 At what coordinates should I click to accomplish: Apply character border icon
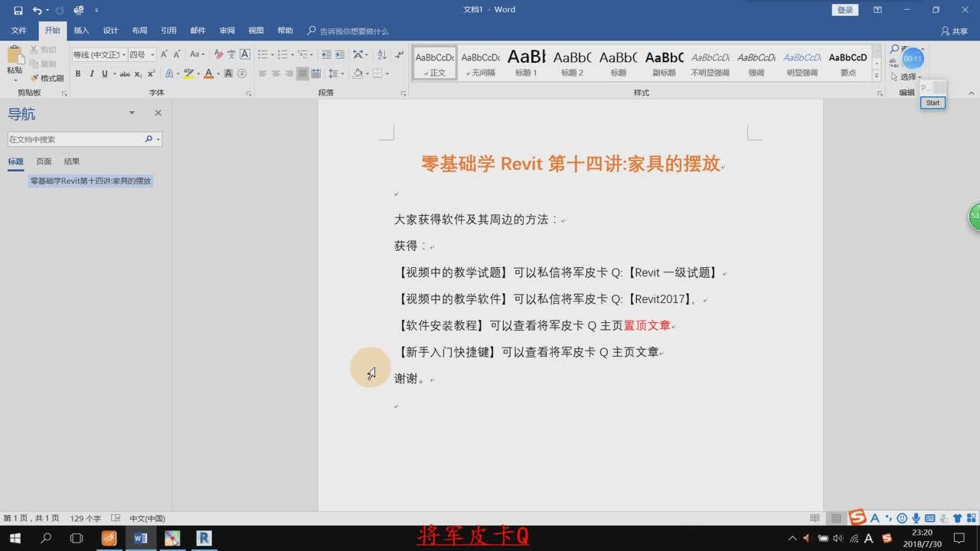(x=245, y=54)
